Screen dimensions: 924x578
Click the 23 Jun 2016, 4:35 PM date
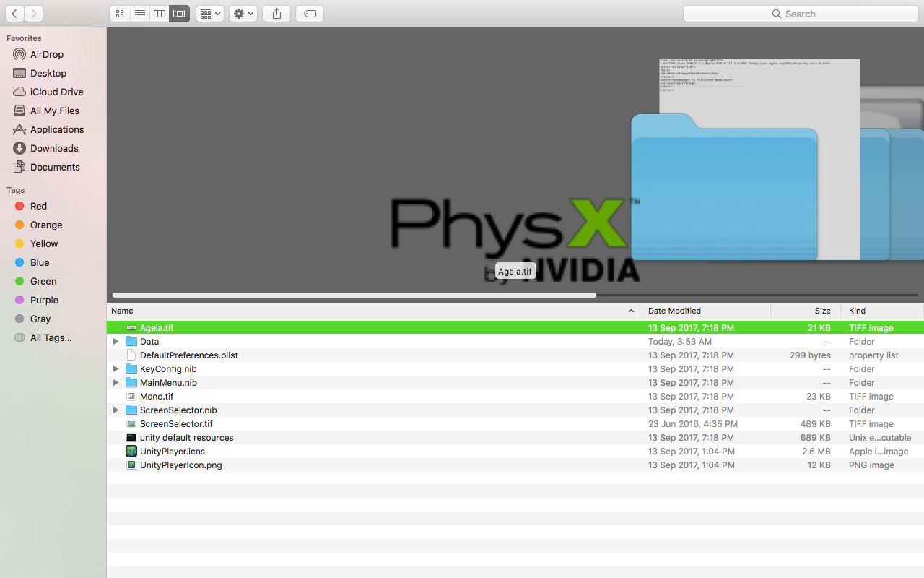(693, 424)
